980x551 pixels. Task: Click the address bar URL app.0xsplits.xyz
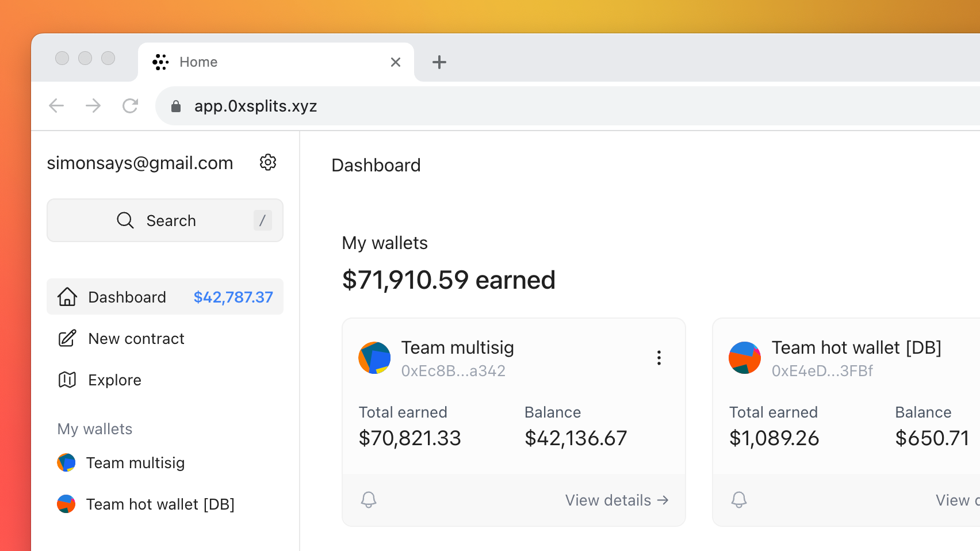[255, 106]
